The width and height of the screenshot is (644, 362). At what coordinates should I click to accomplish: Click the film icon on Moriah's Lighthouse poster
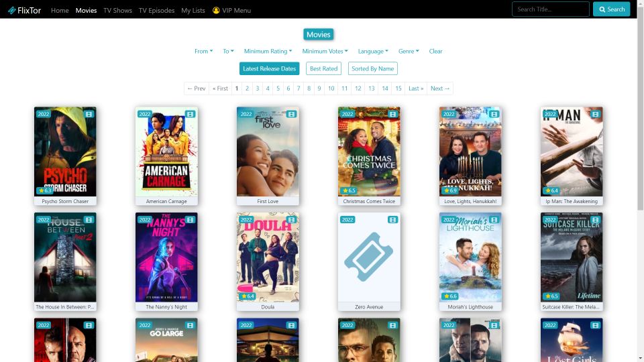(494, 220)
